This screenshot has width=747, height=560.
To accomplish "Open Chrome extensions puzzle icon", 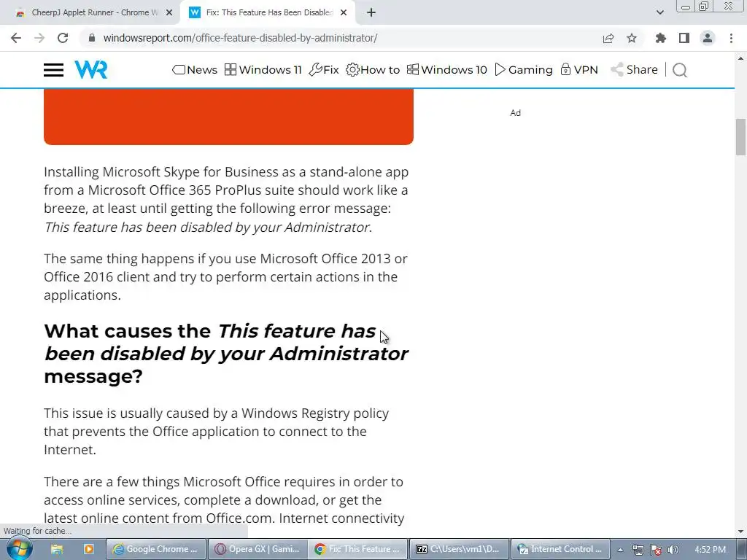I will 661,38.
